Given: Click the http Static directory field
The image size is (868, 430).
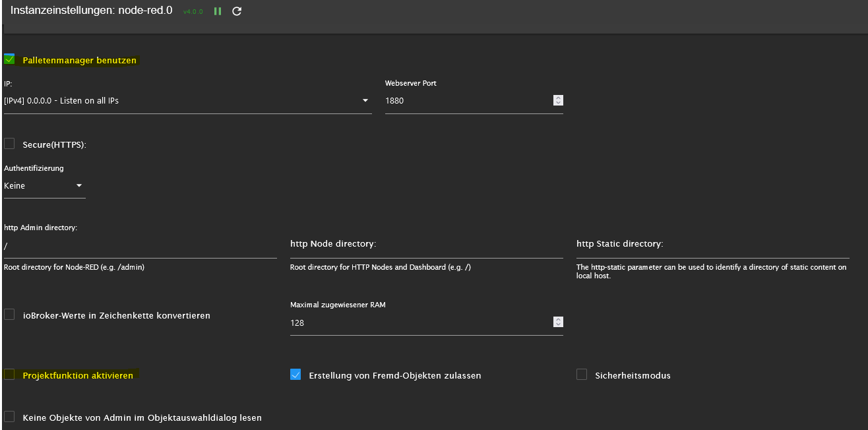Looking at the screenshot, I should (x=713, y=245).
